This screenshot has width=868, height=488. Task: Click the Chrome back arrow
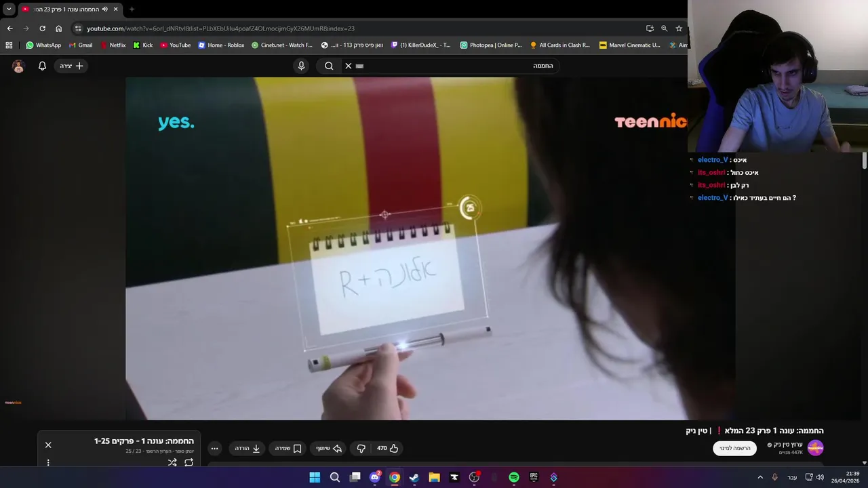click(x=9, y=28)
